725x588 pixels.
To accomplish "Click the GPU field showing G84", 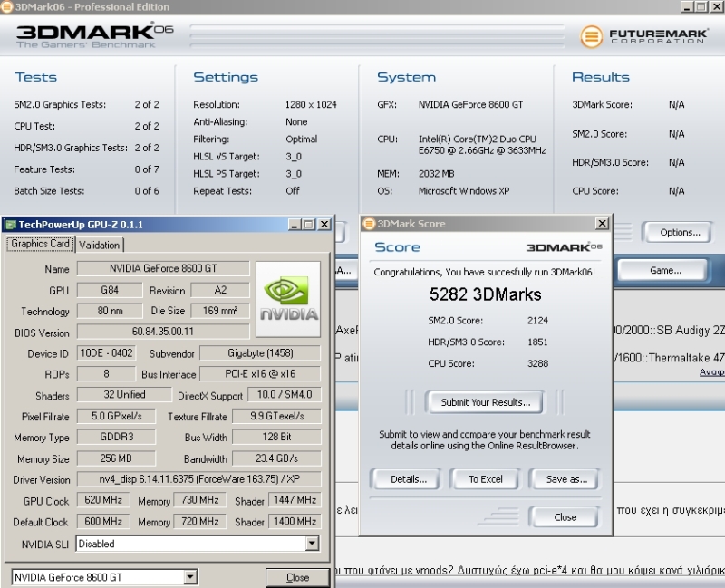I will pyautogui.click(x=110, y=290).
